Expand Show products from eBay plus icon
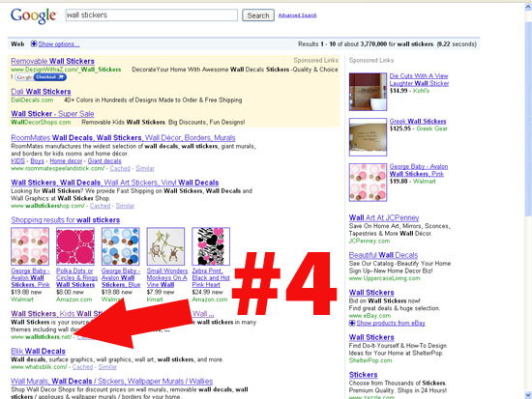The width and height of the screenshot is (532, 399). [x=352, y=323]
